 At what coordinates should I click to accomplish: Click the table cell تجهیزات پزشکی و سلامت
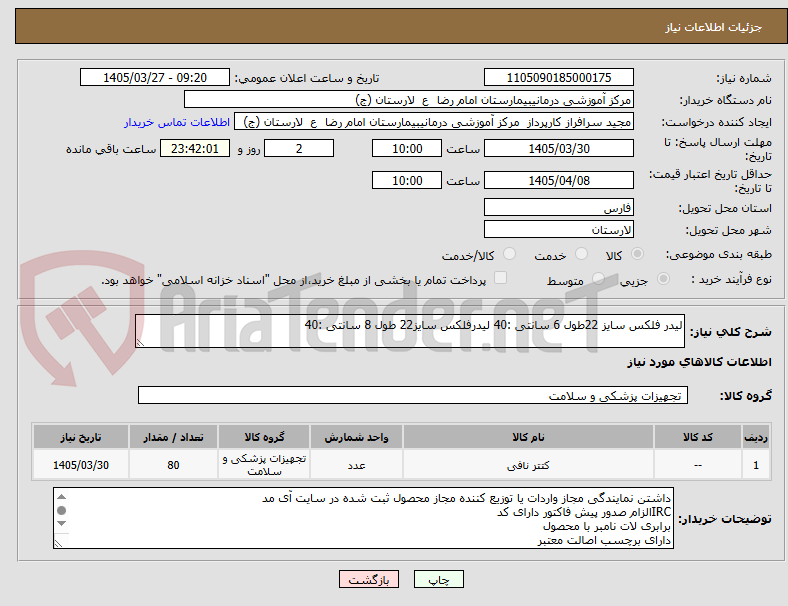point(264,465)
